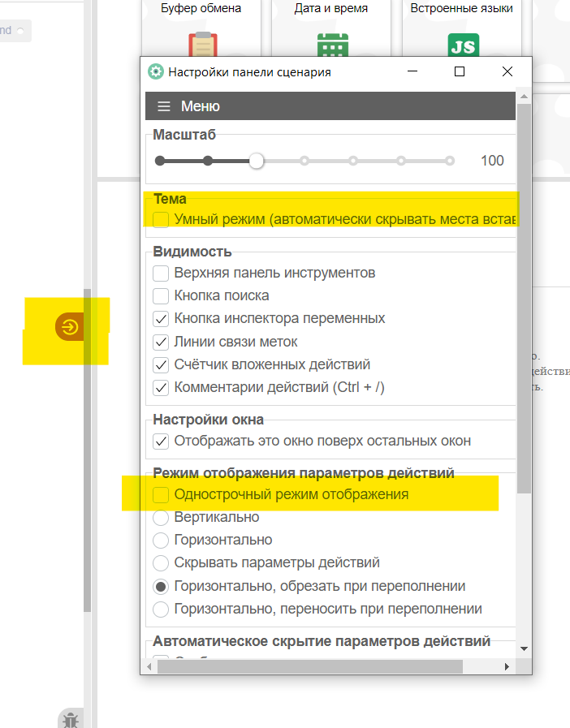This screenshot has height=728, width=570.
Task: Set Масштаб slider to last rightmost point
Action: [x=449, y=161]
